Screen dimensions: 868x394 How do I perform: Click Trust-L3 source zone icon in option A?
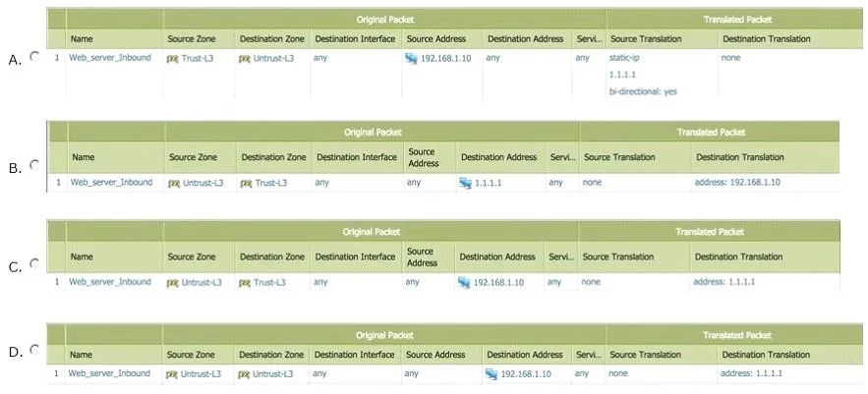(x=173, y=59)
